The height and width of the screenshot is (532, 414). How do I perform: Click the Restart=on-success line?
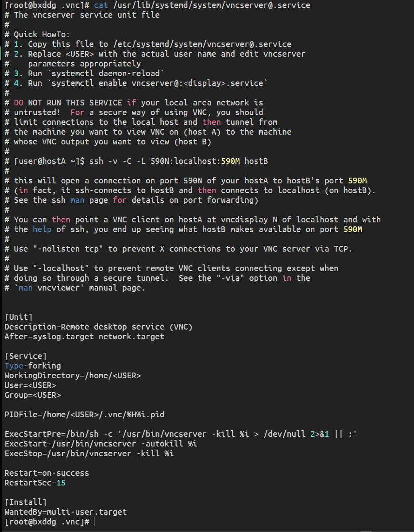[x=47, y=473]
